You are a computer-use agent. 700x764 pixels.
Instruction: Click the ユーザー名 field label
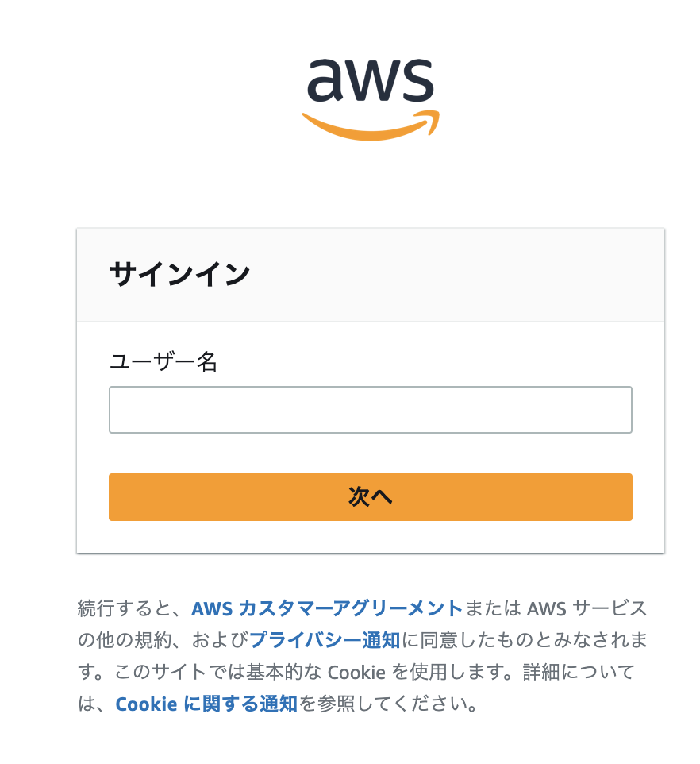[x=163, y=362]
